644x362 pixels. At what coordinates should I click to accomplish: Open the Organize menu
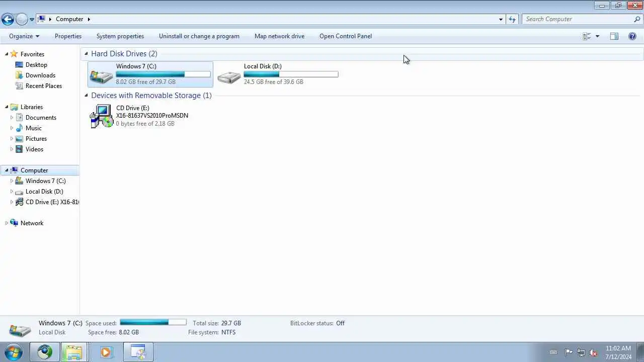coord(24,36)
